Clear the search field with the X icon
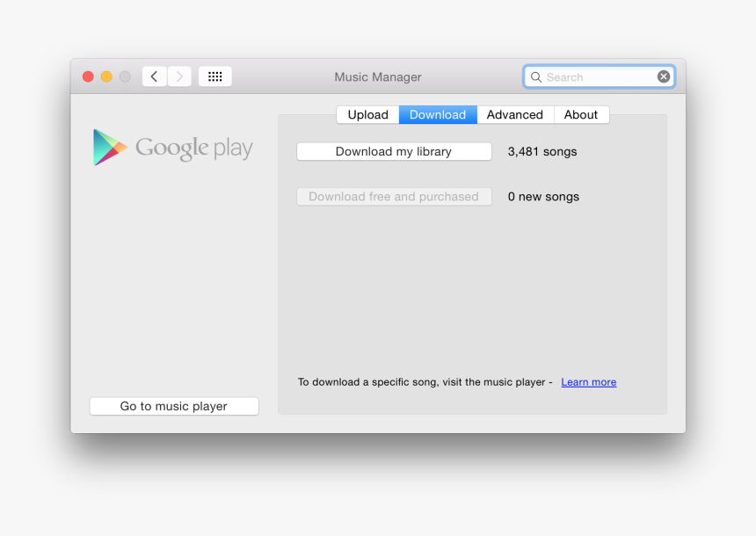The image size is (756, 536). point(664,76)
